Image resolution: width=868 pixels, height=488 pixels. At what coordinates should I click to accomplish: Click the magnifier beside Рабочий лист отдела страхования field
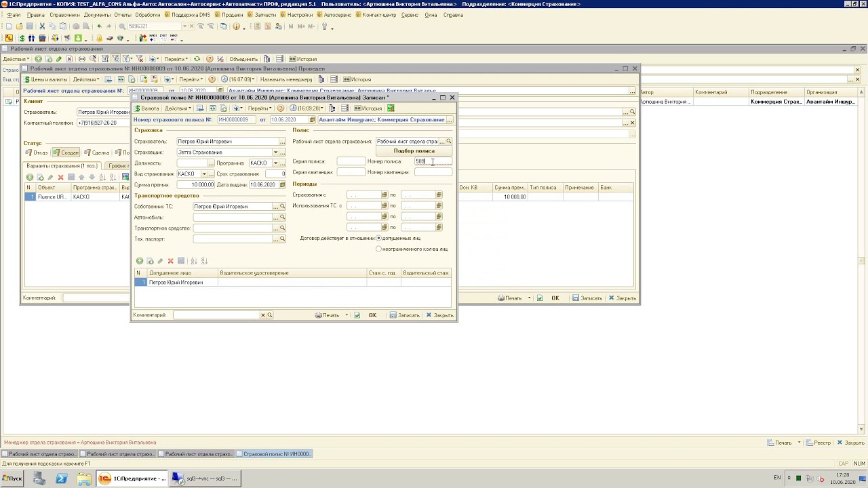[449, 142]
